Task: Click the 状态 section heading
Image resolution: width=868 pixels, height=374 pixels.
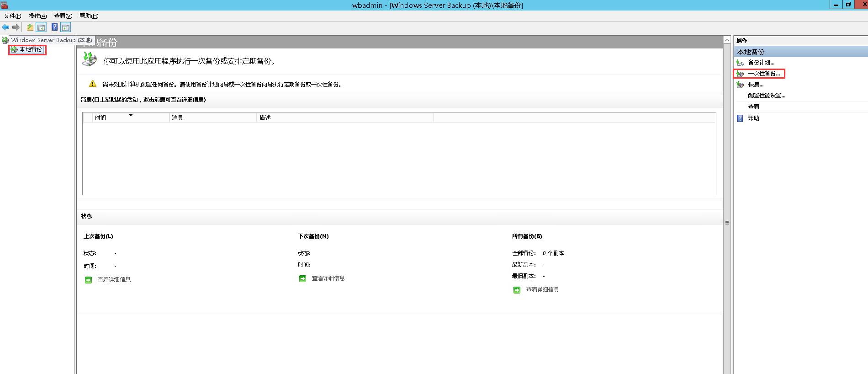Action: point(86,216)
